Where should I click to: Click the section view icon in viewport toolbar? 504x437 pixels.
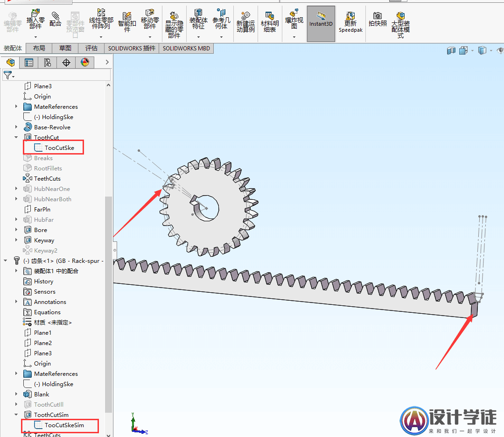click(451, 50)
